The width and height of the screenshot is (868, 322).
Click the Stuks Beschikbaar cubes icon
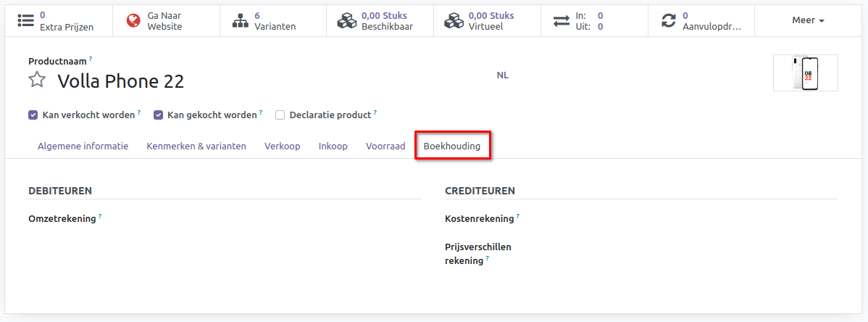tap(347, 20)
